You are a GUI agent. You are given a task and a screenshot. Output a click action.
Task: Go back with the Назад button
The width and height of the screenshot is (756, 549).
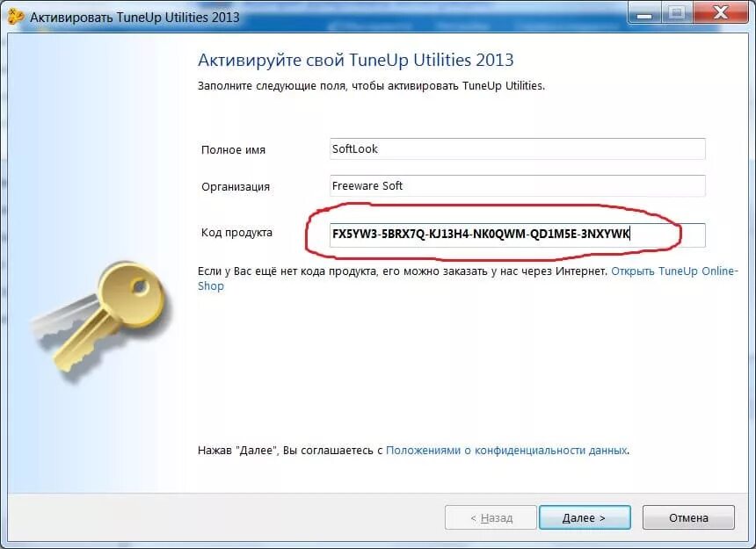coord(491,517)
